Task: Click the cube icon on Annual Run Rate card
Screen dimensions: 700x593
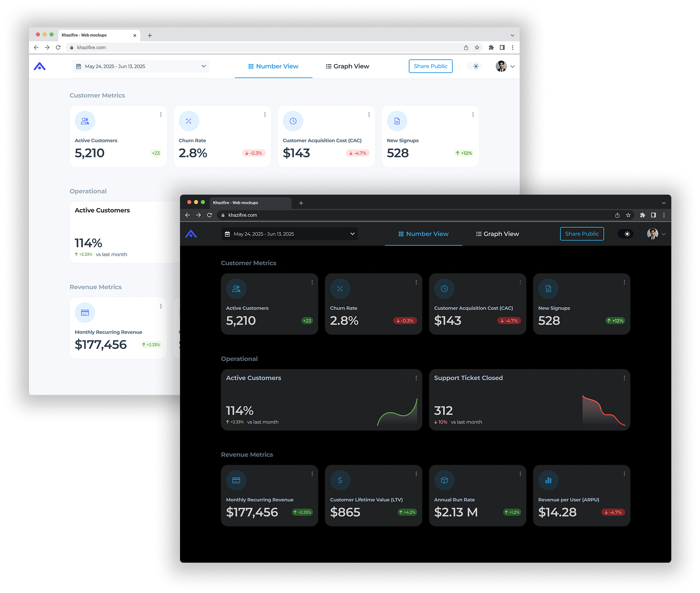Action: tap(444, 480)
